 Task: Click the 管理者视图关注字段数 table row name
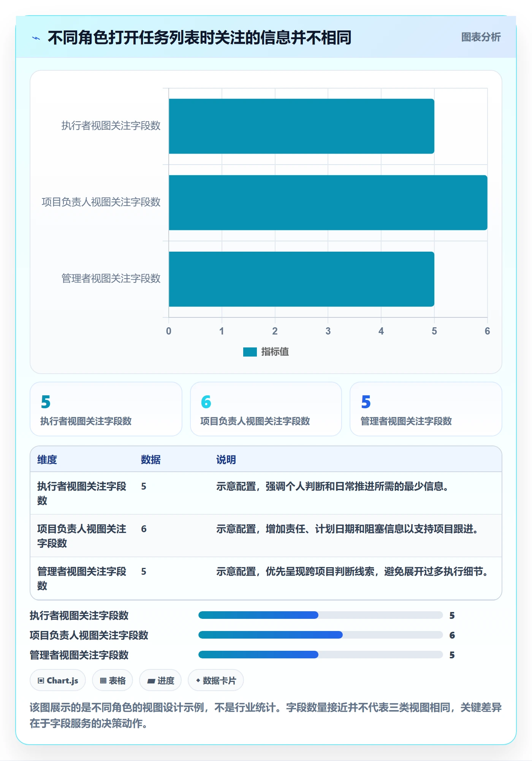(x=82, y=579)
